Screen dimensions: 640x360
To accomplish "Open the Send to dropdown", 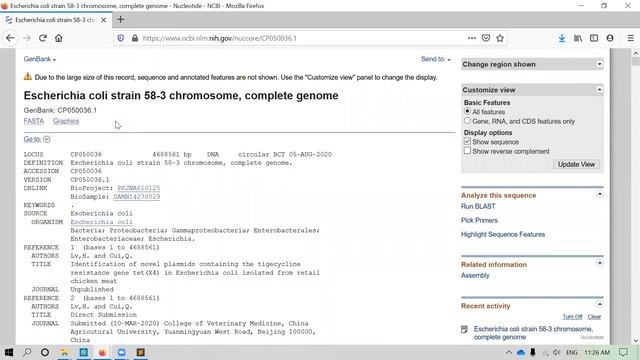I will click(436, 59).
